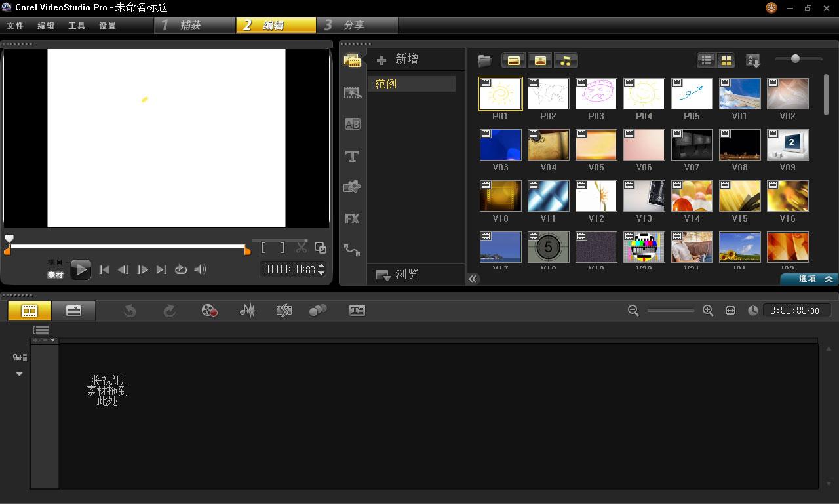Screen dimensions: 839x504
Task: Select the V09 video thumbnail
Action: pos(787,145)
